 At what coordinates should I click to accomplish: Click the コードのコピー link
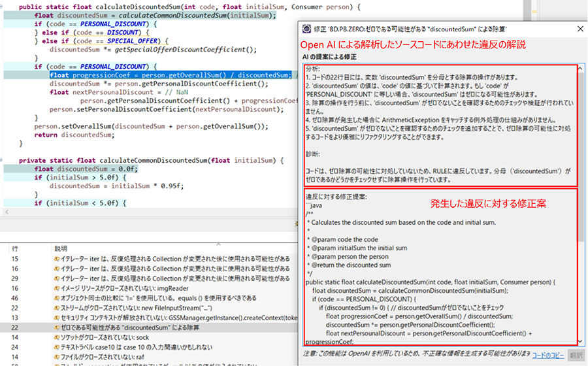click(x=548, y=355)
